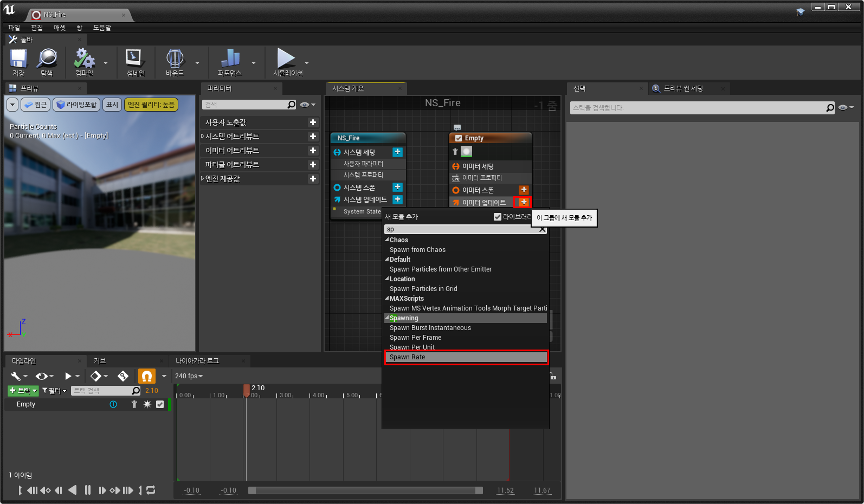This screenshot has width=864, height=504.
Task: Open the 도움말 menu
Action: coord(102,28)
